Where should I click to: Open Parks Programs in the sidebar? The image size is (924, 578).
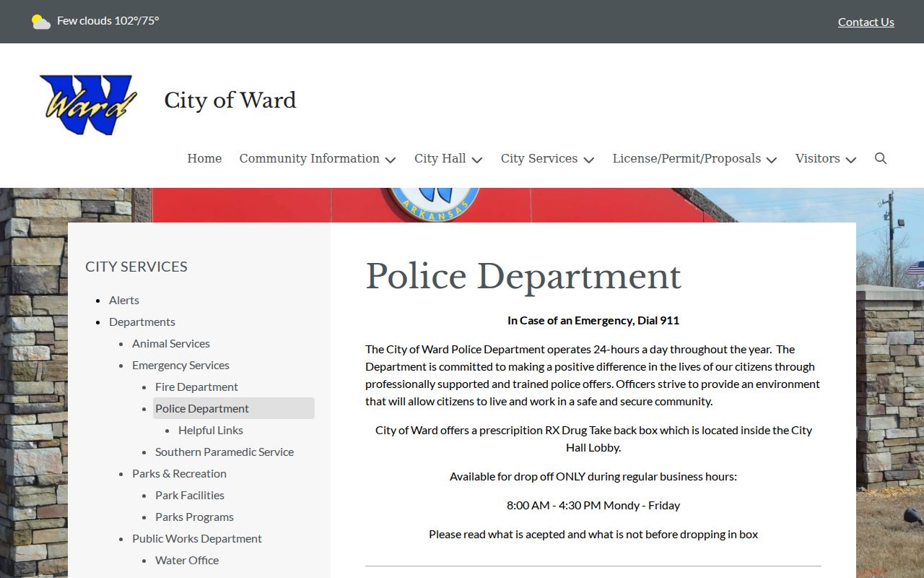(194, 517)
